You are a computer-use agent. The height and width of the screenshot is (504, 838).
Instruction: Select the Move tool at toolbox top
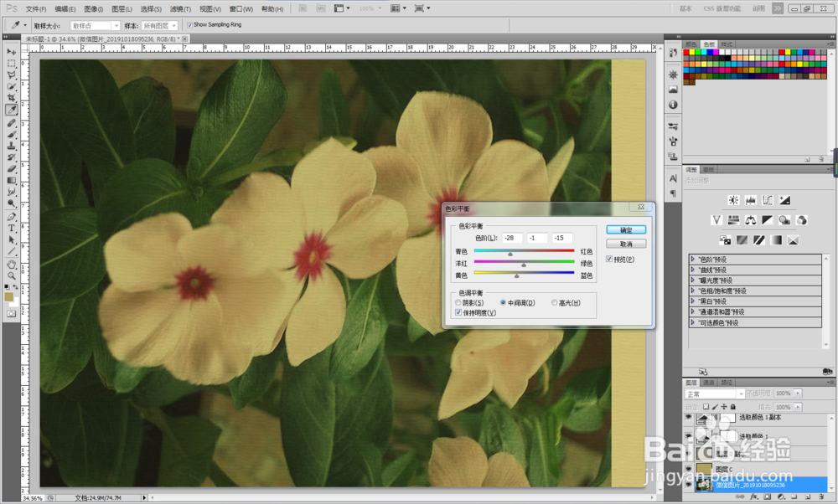12,51
